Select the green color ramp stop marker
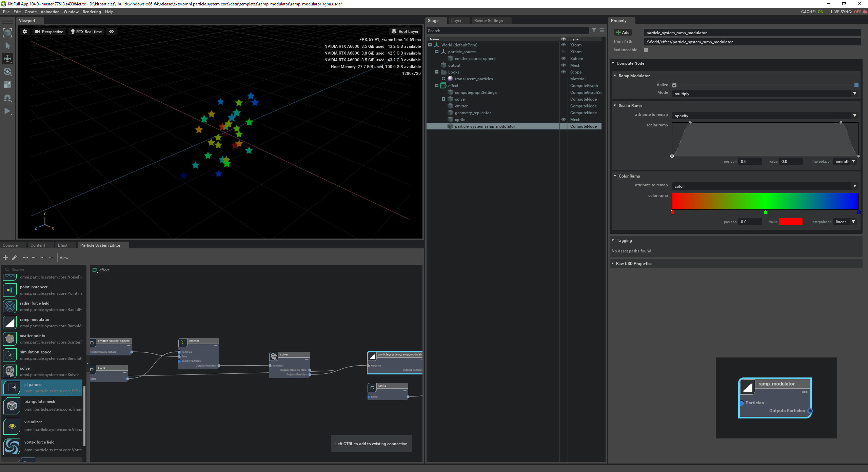The height and width of the screenshot is (472, 868). (765, 212)
